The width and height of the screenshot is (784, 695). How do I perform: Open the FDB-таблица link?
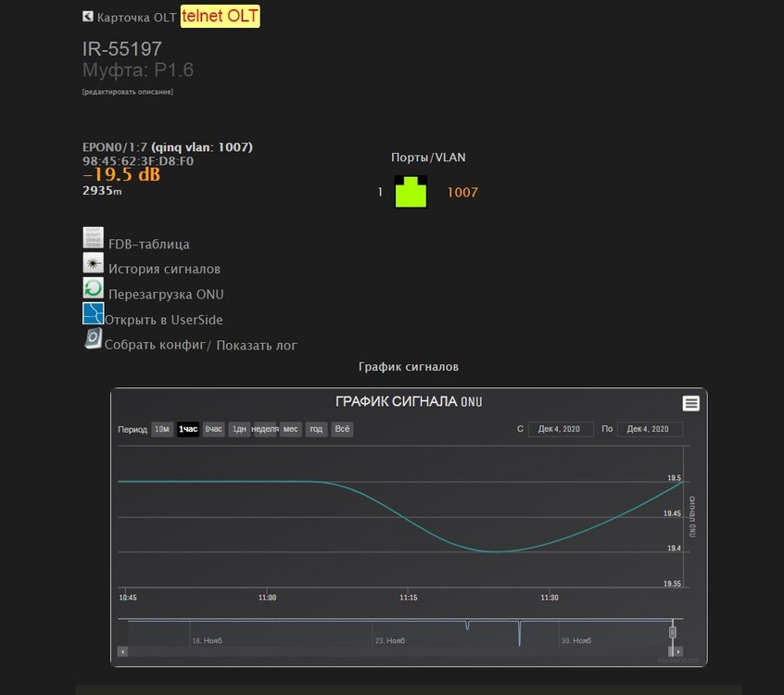149,244
